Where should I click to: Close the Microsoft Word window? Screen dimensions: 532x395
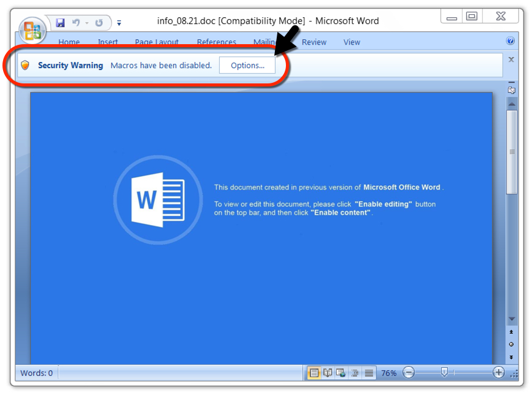(x=501, y=17)
